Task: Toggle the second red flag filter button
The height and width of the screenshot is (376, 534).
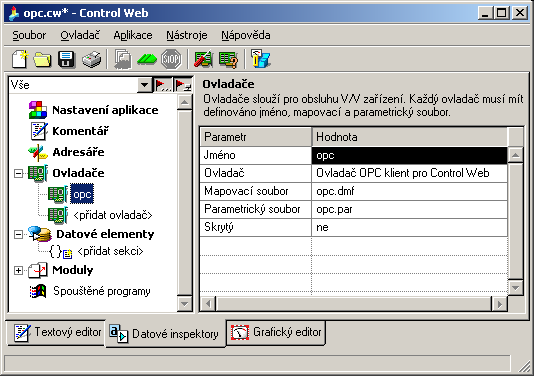Action: [x=183, y=85]
